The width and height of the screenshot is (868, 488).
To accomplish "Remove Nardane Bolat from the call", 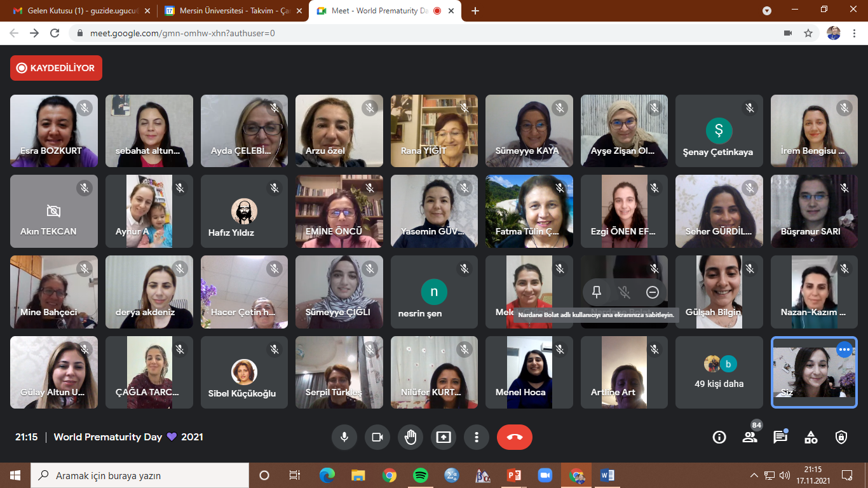I will pos(653,292).
